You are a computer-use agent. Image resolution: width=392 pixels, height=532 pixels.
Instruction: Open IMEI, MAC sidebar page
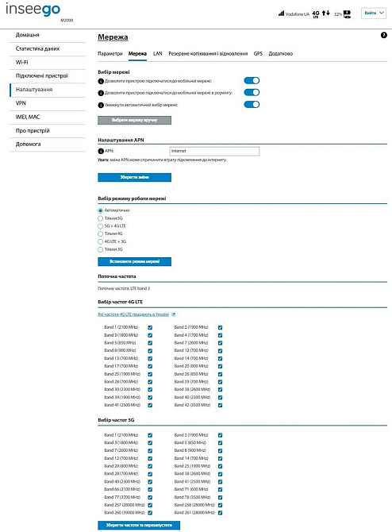click(48, 117)
